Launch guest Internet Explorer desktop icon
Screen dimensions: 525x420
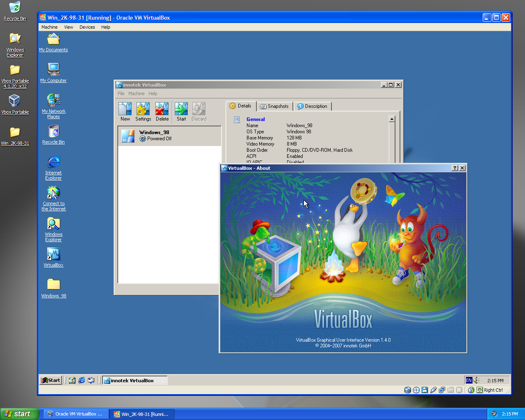tap(53, 167)
